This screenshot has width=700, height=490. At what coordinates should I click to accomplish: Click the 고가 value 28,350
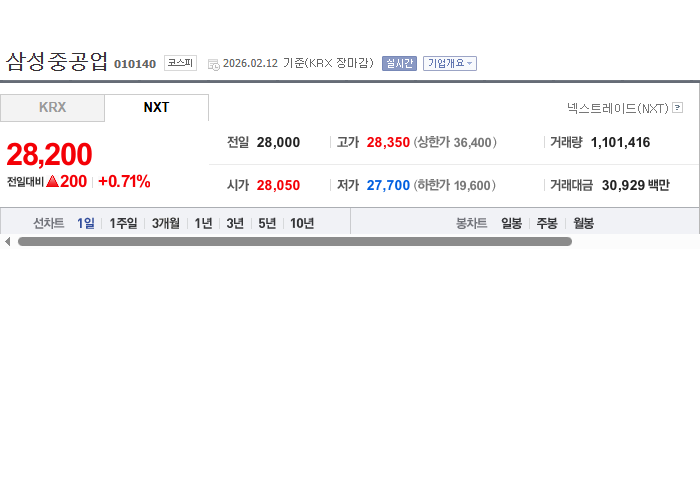point(388,142)
